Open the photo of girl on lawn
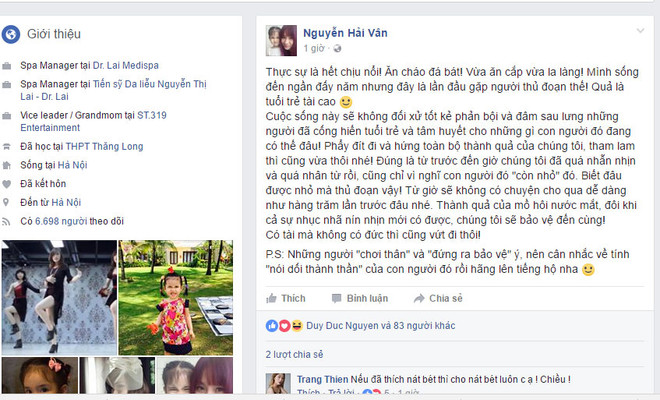This screenshot has width=660, height=400. [176, 298]
